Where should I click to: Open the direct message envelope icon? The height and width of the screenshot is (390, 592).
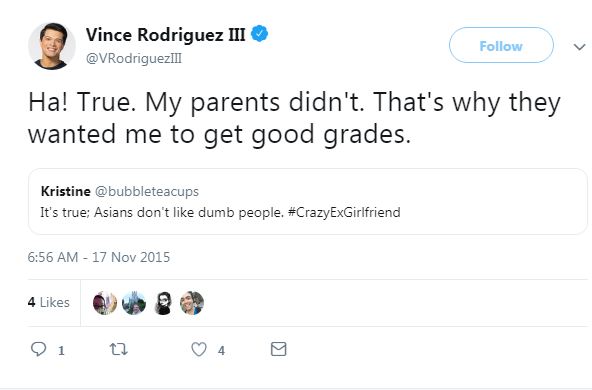[279, 349]
